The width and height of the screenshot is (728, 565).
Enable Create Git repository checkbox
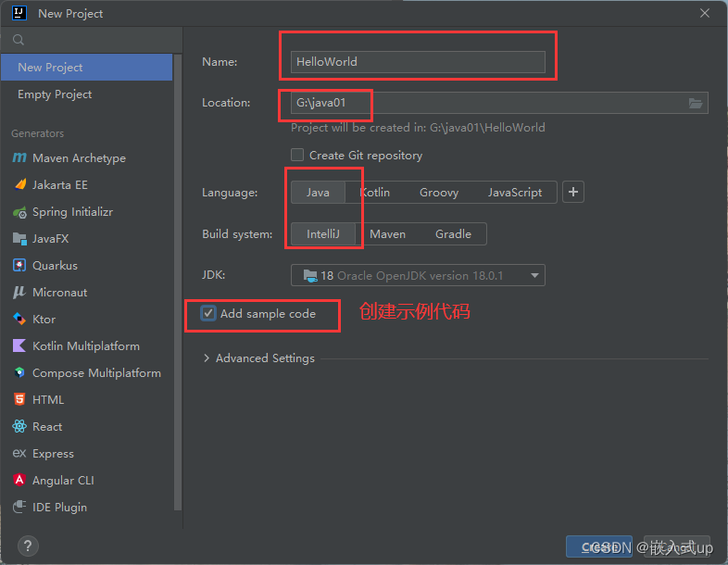coord(297,155)
